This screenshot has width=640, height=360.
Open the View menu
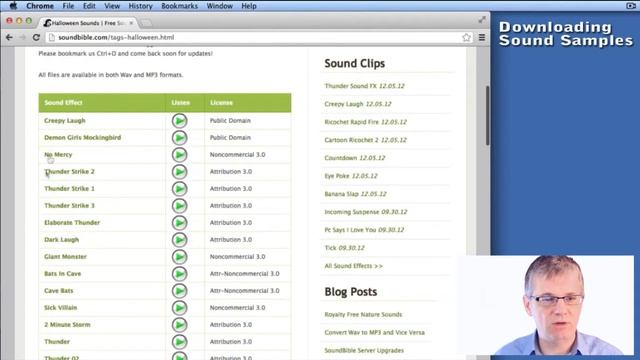tap(112, 6)
